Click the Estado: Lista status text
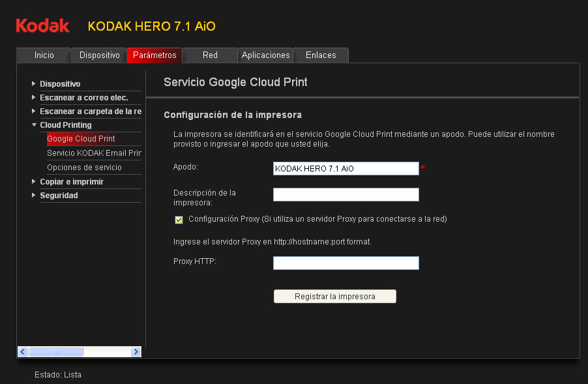The width and height of the screenshot is (588, 384). (58, 375)
